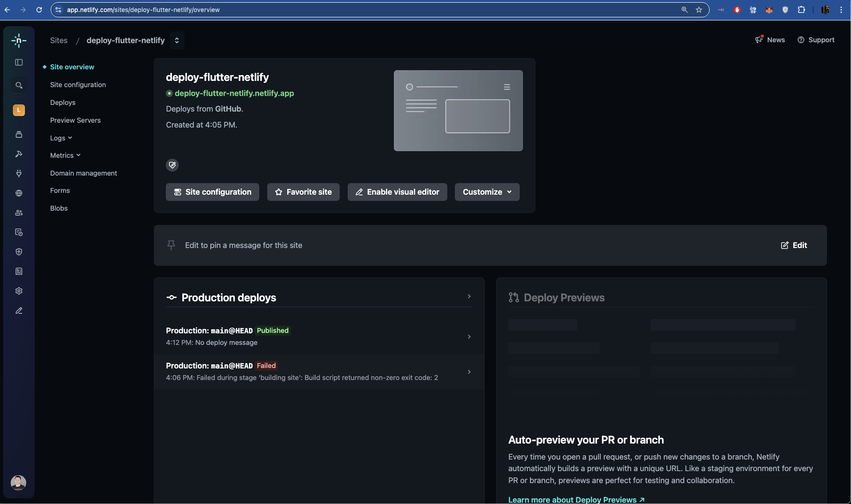Click the Sites breadcrumb
Screen dimensions: 851x504
59,40
